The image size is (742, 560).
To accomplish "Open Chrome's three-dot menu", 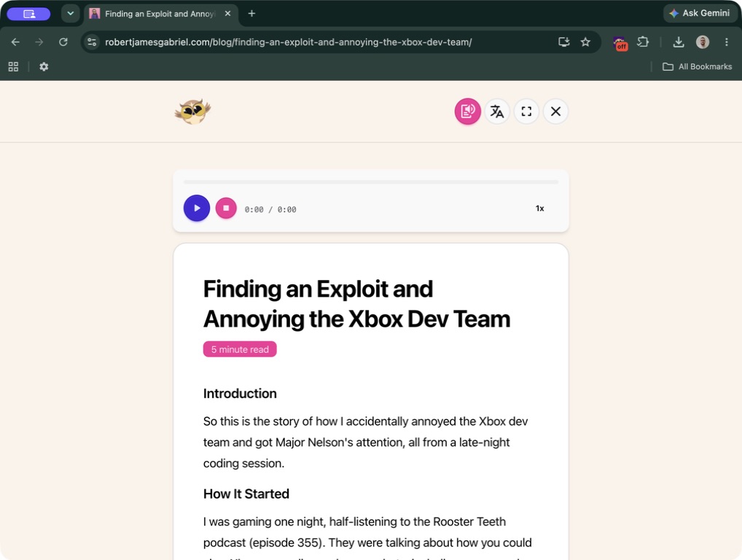I will pyautogui.click(x=727, y=42).
